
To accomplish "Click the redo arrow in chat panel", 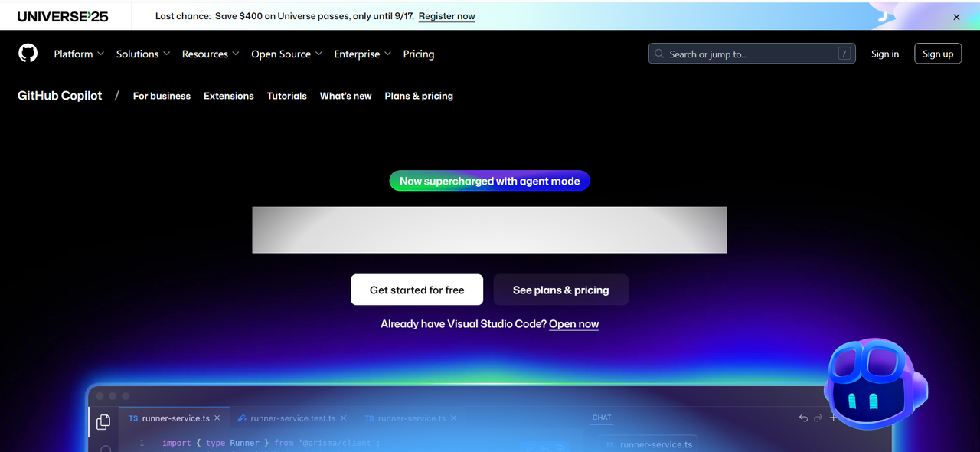I will coord(818,418).
